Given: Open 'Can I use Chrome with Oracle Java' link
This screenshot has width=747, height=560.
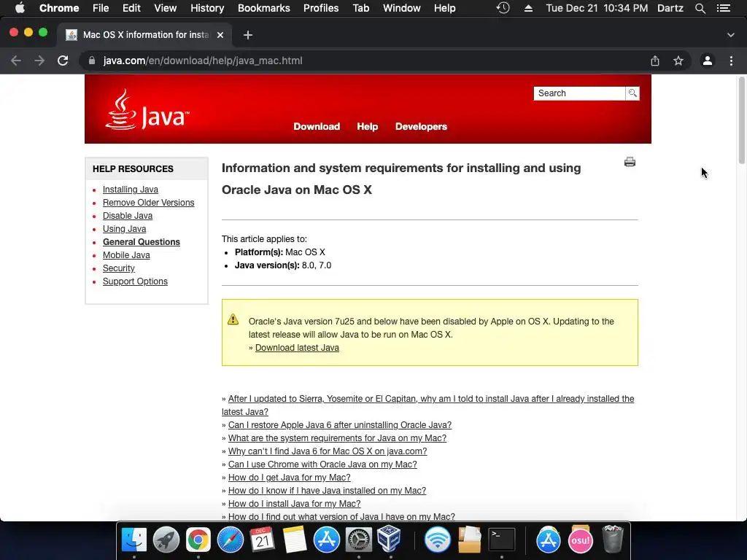Looking at the screenshot, I should pyautogui.click(x=322, y=464).
